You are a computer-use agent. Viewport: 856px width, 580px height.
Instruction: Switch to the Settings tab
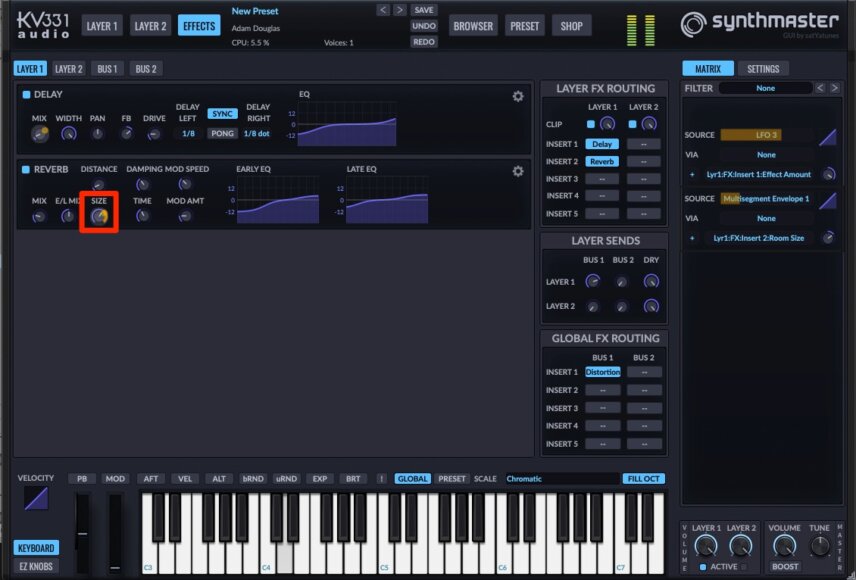(763, 69)
